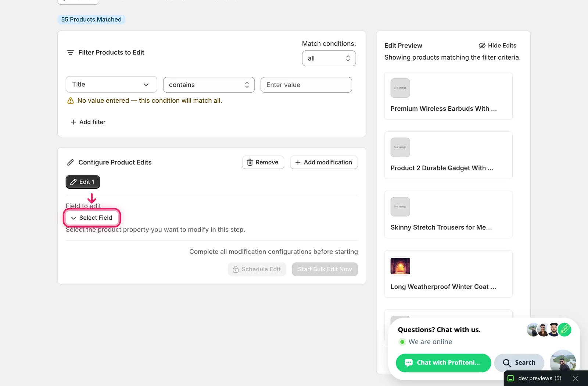Click Add filter
The width and height of the screenshot is (588, 386).
tap(88, 122)
